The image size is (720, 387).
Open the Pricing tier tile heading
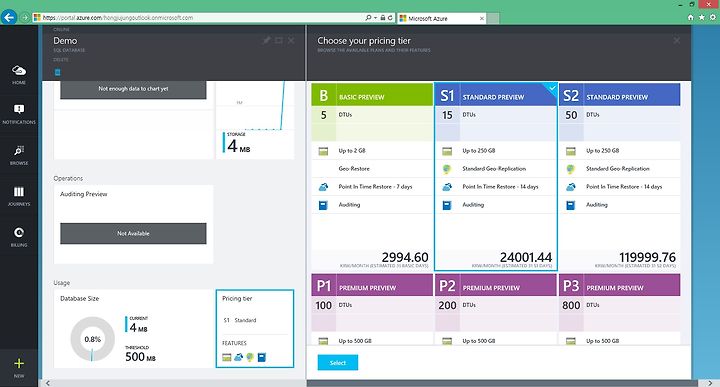coord(237,298)
